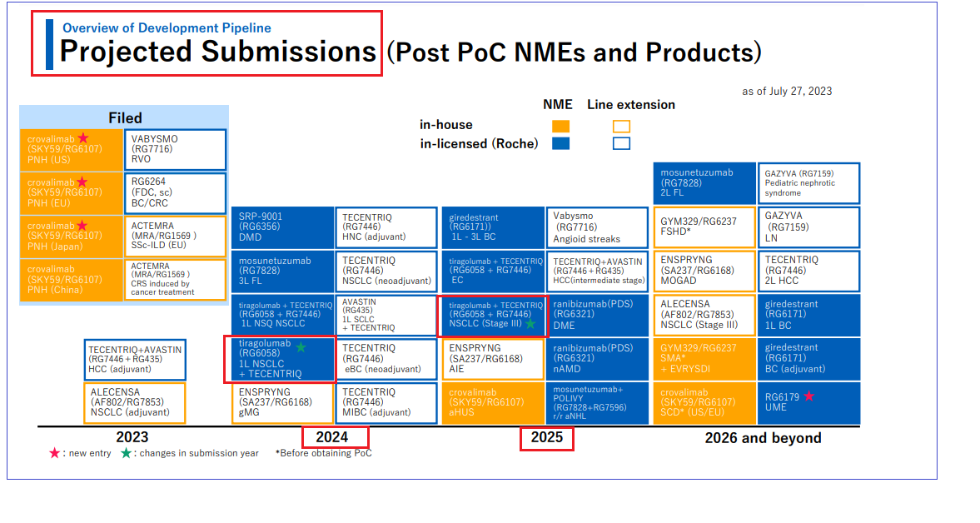Click the red star in crovalimab PNH (Japan) box
Viewport: 980px width, 523px height.
click(83, 226)
